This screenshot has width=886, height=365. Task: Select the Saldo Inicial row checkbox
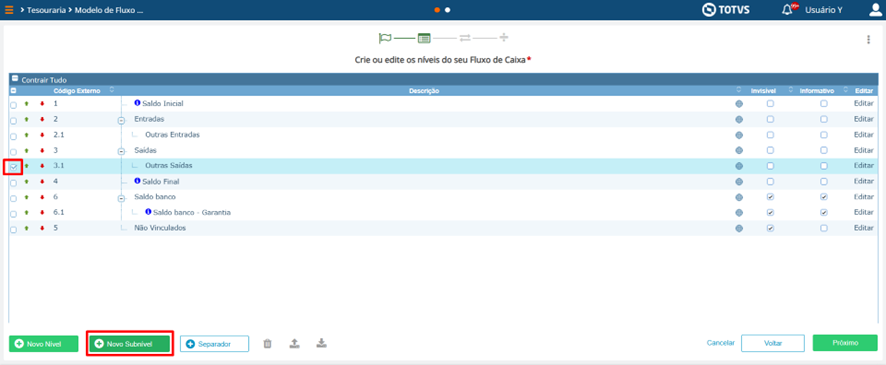pyautogui.click(x=14, y=105)
